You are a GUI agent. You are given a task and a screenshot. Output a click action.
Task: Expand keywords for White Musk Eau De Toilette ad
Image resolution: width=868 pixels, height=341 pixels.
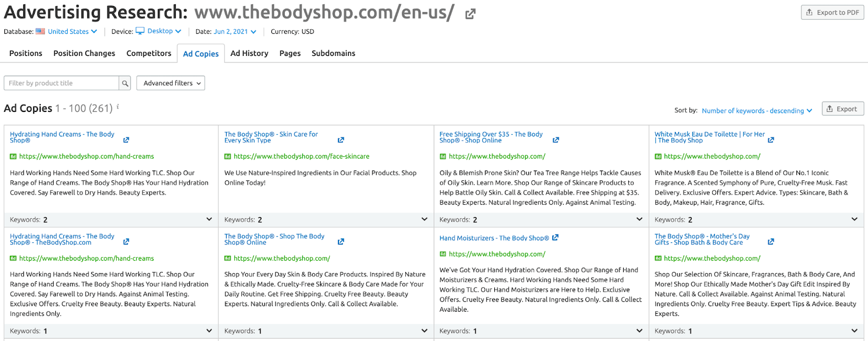(854, 219)
